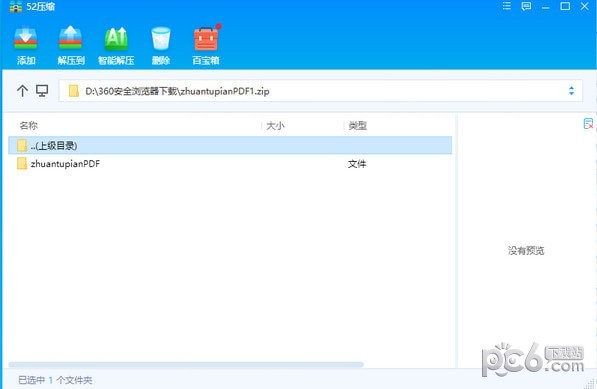Select the ..(上级目录) row
597x389 pixels.
coord(230,145)
